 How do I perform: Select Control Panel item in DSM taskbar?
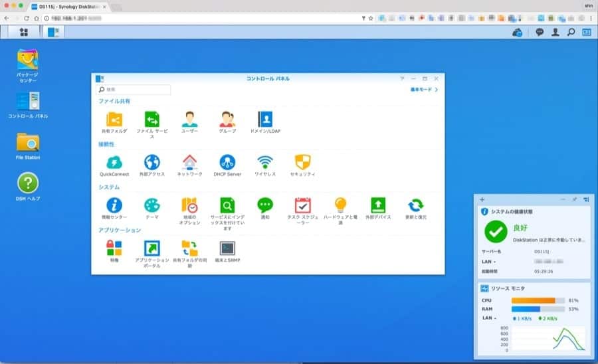point(53,33)
